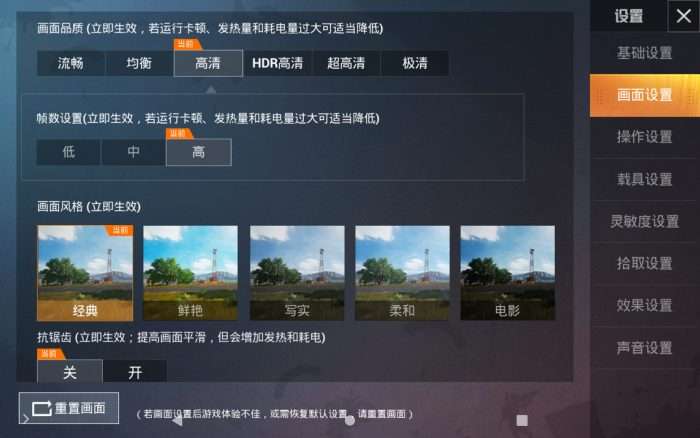Tap the Android home circle icon
700x438 pixels.
[350, 420]
